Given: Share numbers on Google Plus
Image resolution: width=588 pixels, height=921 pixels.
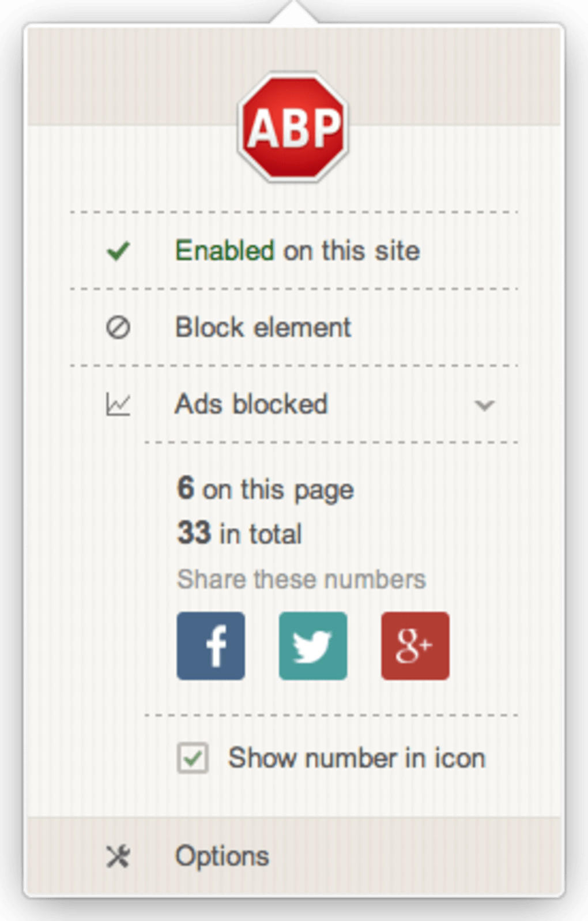Looking at the screenshot, I should 415,645.
